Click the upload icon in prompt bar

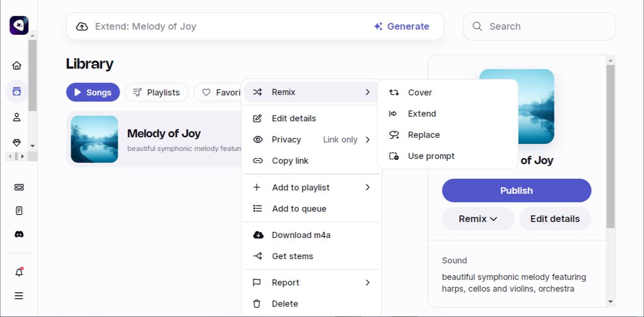click(82, 27)
